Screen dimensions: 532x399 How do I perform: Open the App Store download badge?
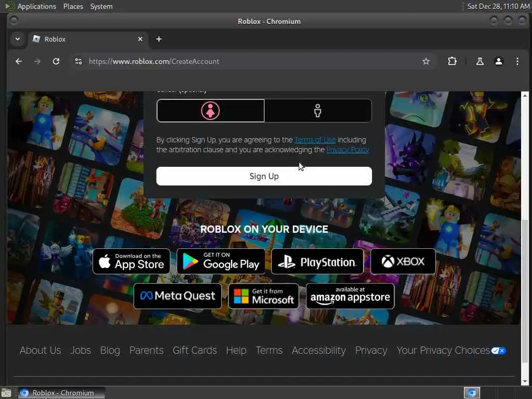coord(131,261)
